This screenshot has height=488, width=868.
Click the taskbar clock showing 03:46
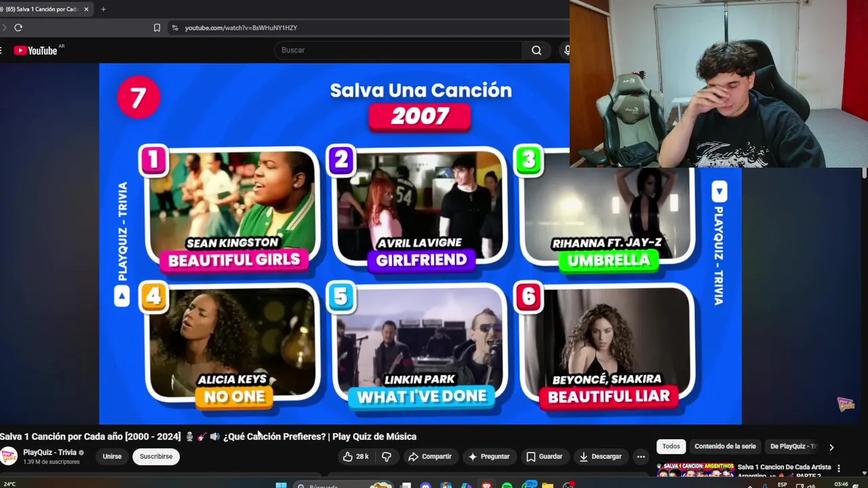(x=841, y=485)
